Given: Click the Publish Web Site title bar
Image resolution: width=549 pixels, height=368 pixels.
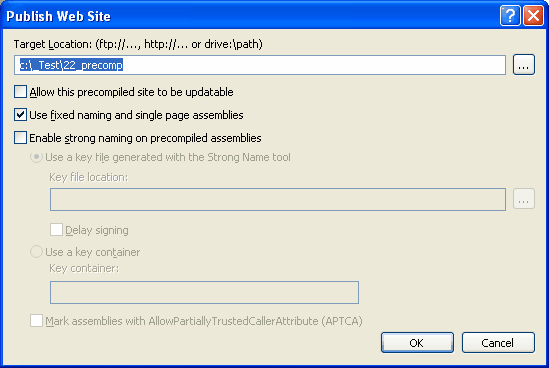Looking at the screenshot, I should point(245,16).
